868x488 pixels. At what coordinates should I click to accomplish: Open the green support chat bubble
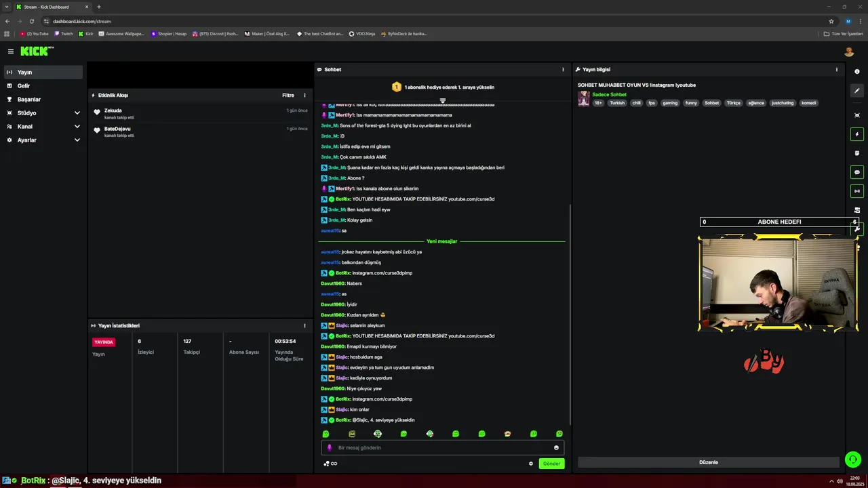pos(853,460)
